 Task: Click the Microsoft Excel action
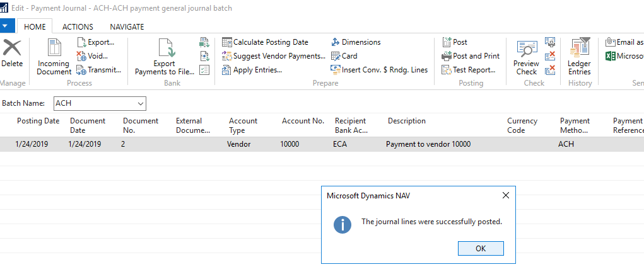624,56
